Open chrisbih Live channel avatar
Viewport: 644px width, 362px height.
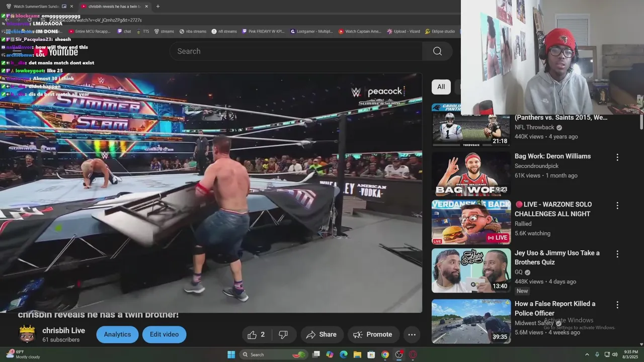pyautogui.click(x=27, y=334)
